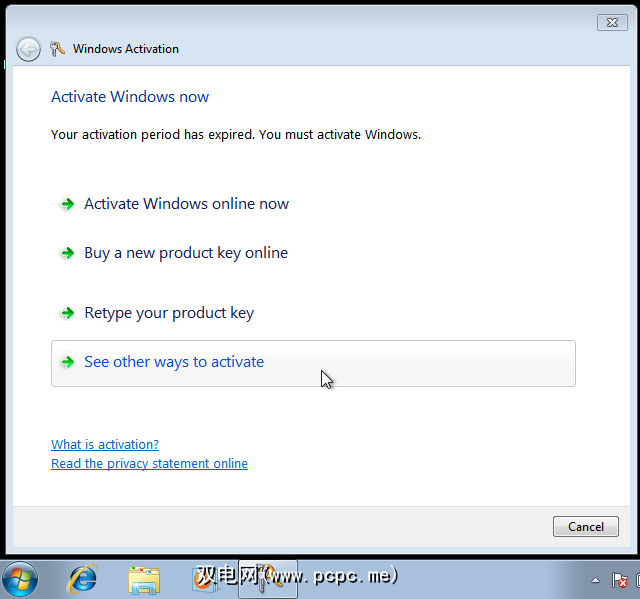Click the Windows Activation taskbar button
Image resolution: width=640 pixels, height=599 pixels.
pos(268,579)
